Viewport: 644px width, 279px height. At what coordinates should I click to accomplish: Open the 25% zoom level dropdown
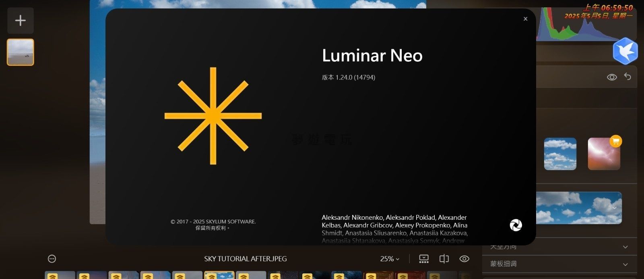click(390, 259)
